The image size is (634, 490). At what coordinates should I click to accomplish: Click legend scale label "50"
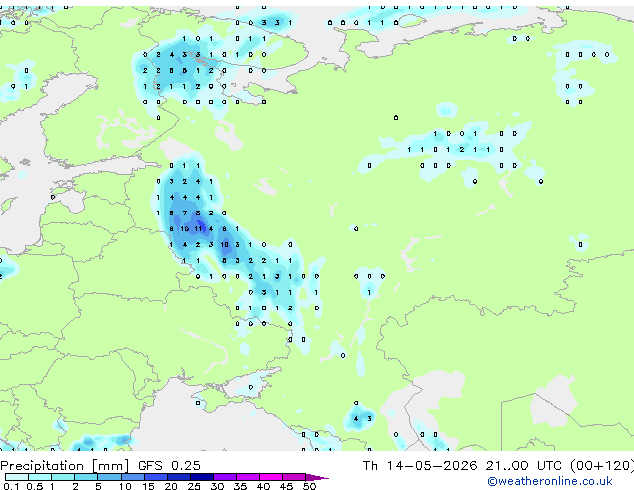click(x=310, y=486)
